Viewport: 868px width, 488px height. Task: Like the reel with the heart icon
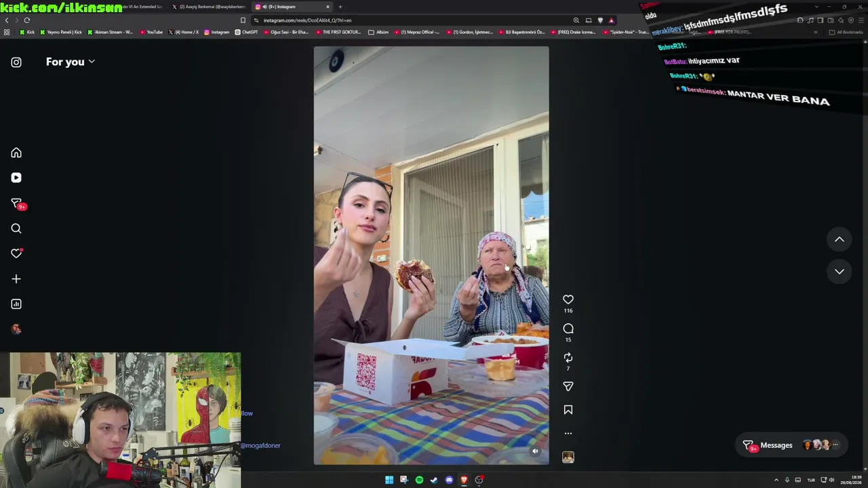pos(568,300)
